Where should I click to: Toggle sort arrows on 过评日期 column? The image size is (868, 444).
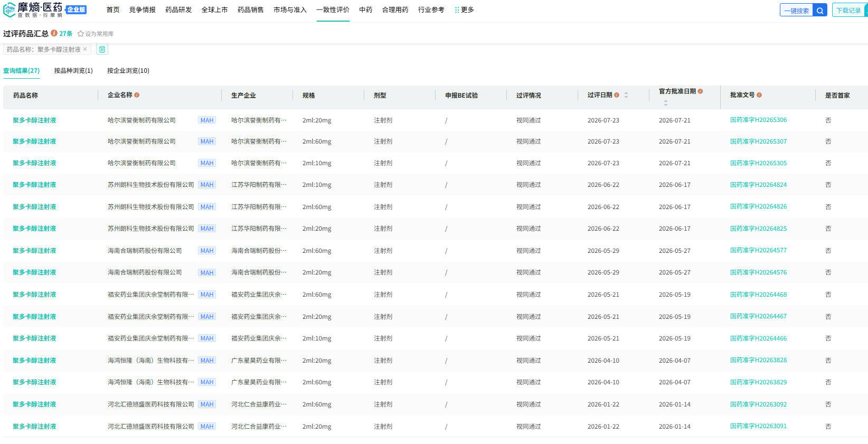pos(626,95)
